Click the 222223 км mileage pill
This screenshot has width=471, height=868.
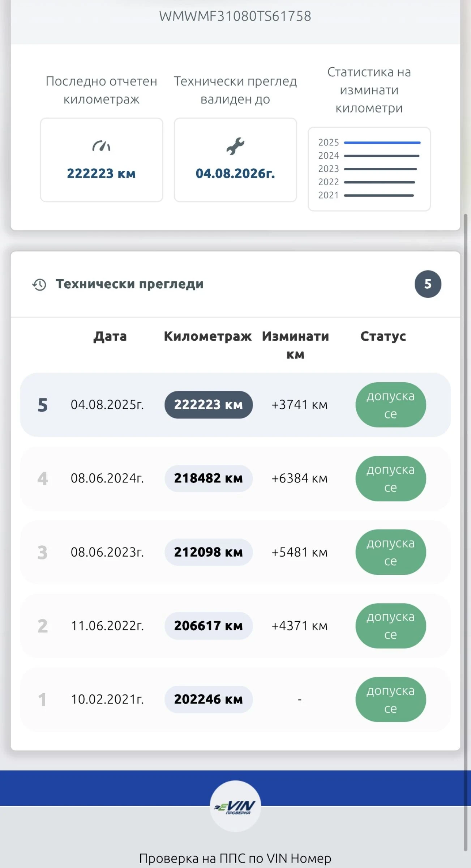tap(209, 405)
